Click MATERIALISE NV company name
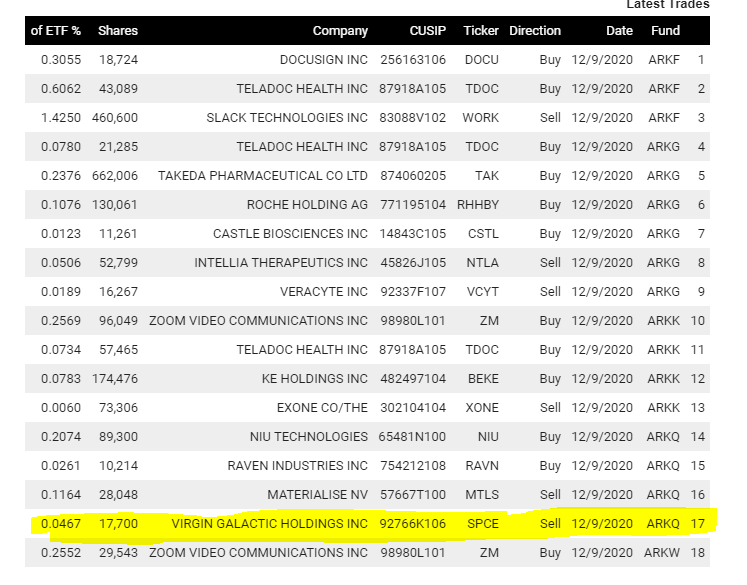The height and width of the screenshot is (585, 747). pyautogui.click(x=317, y=495)
